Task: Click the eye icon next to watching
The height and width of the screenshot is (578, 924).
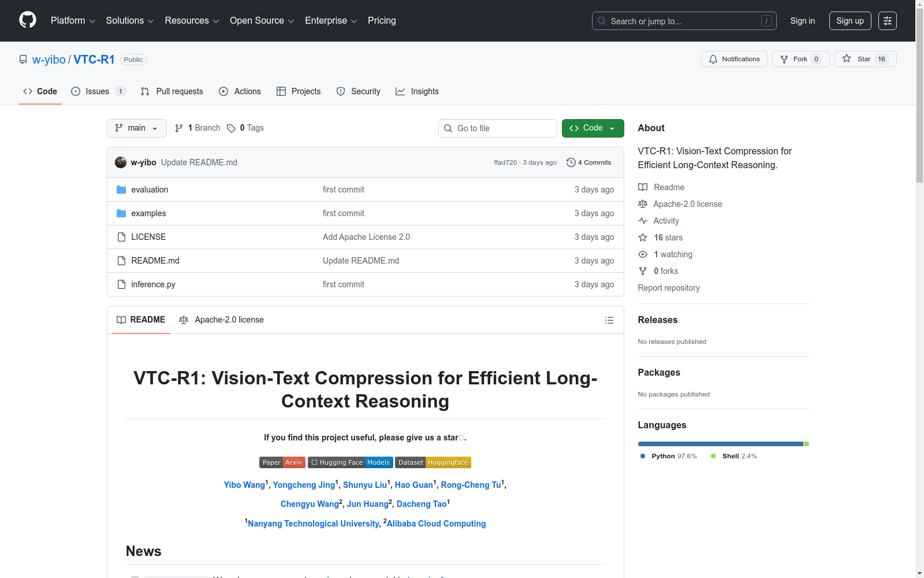Action: click(643, 254)
